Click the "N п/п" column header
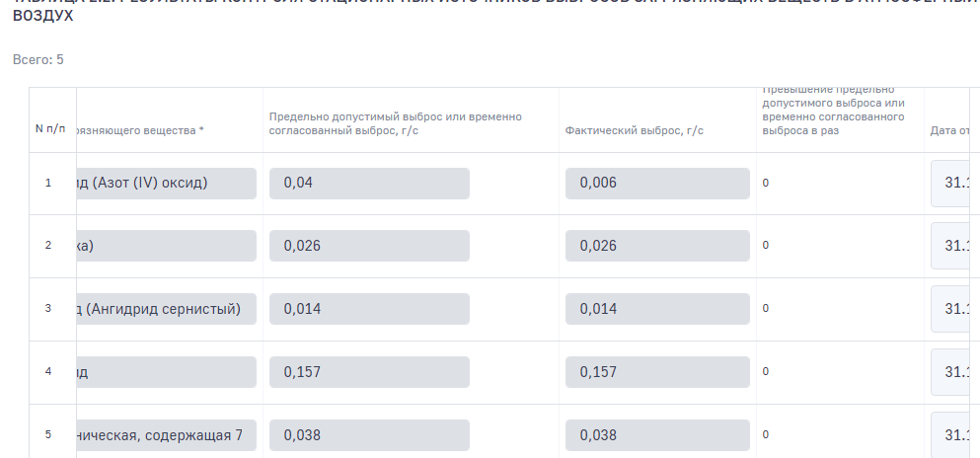This screenshot has height=458, width=980. click(50, 130)
